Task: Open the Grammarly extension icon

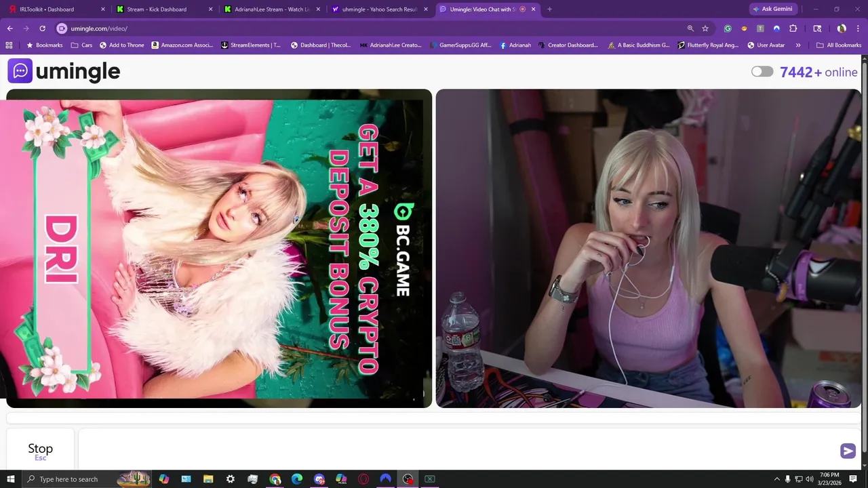Action: pyautogui.click(x=728, y=28)
